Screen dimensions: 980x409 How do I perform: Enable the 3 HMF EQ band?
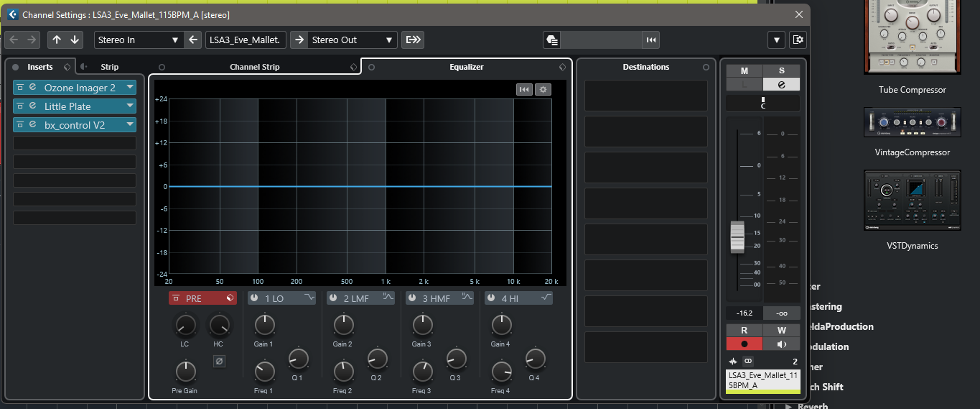[412, 298]
